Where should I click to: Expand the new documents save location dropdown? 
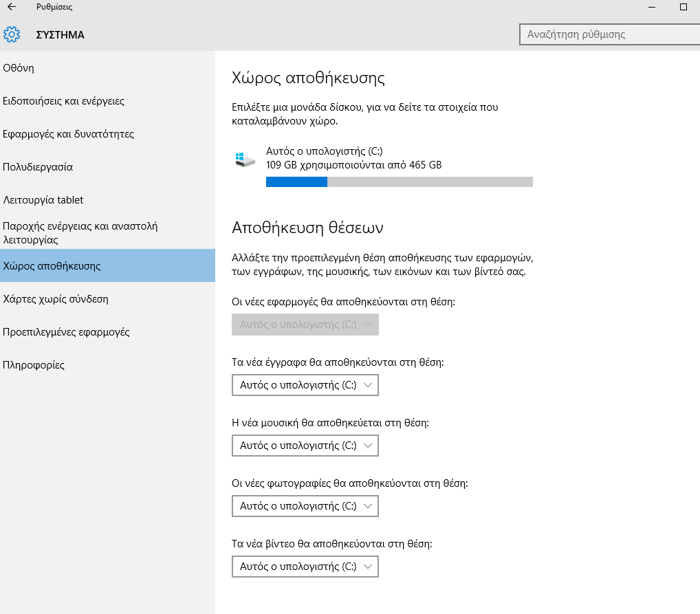pos(305,386)
